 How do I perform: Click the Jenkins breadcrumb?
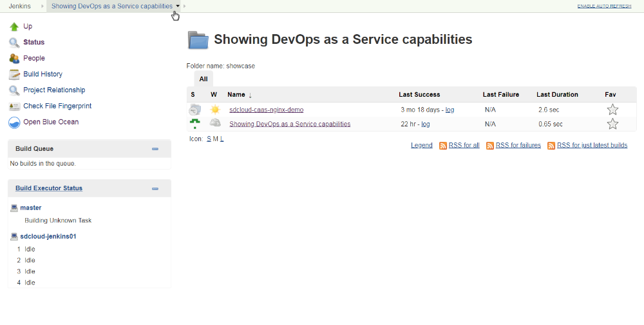click(x=20, y=6)
